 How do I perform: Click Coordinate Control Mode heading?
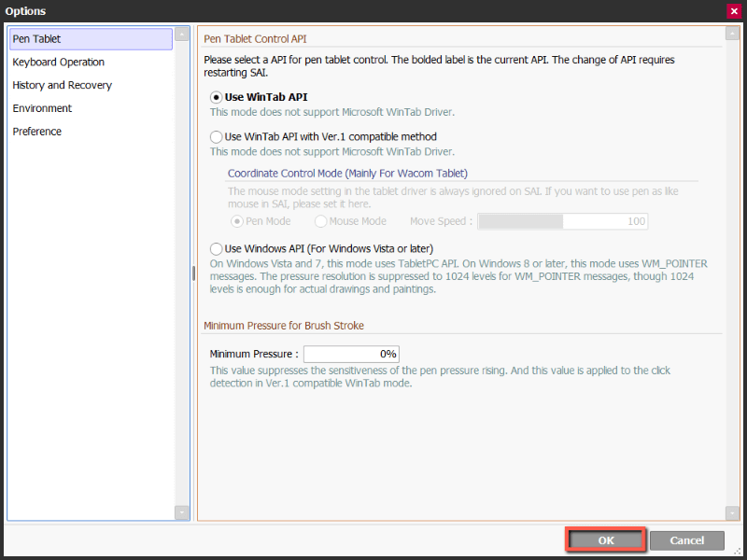click(347, 174)
